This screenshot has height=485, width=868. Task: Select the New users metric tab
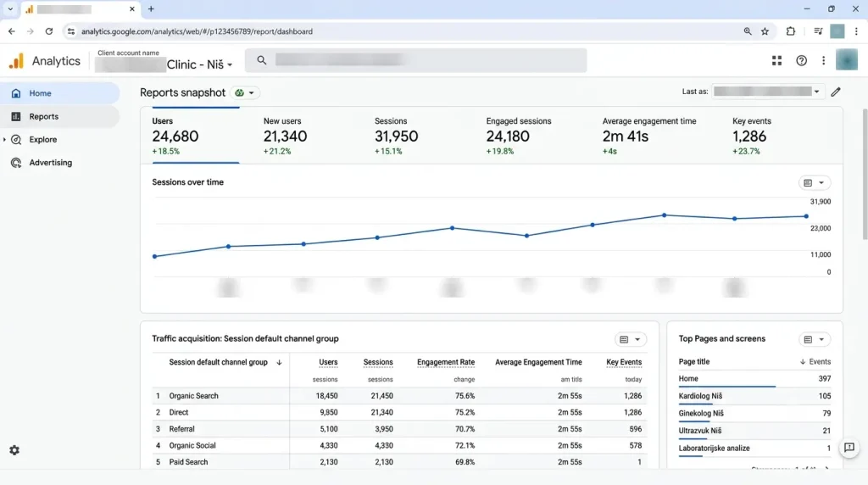click(285, 136)
